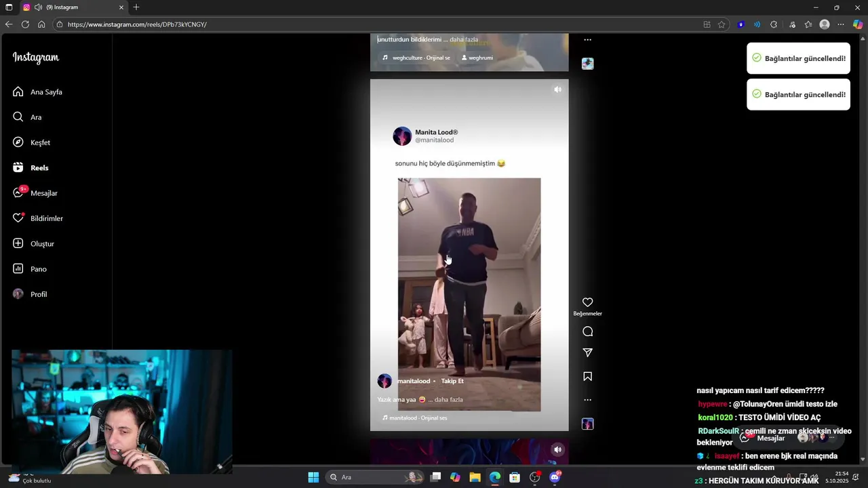868x488 pixels.
Task: Open Mesajlar in the left sidebar
Action: 35,193
